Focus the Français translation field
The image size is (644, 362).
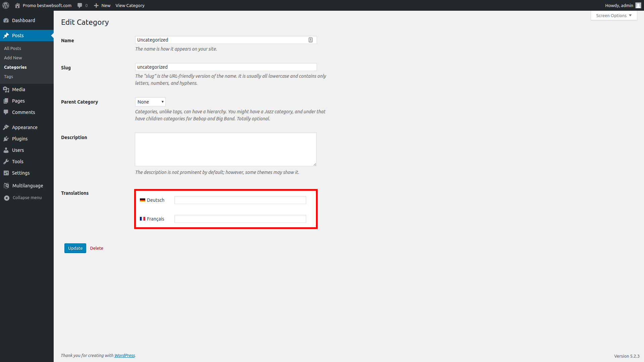[240, 219]
